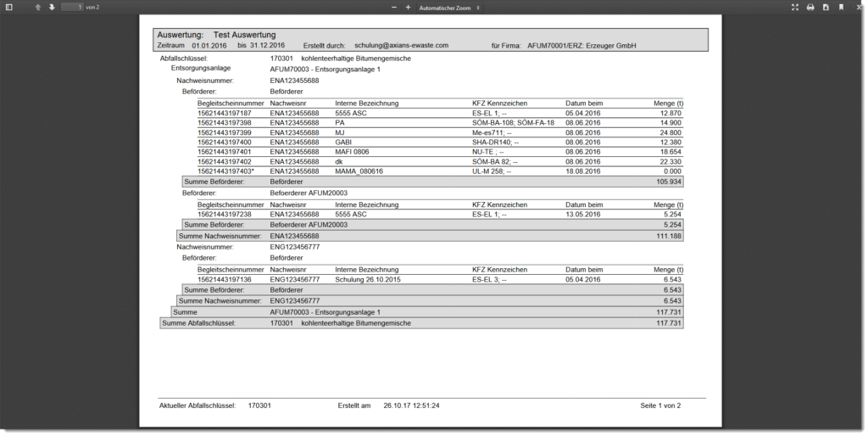Click 'Befoerderer AFUM20003' carrier heading
The width and height of the screenshot is (868, 436).
click(309, 193)
